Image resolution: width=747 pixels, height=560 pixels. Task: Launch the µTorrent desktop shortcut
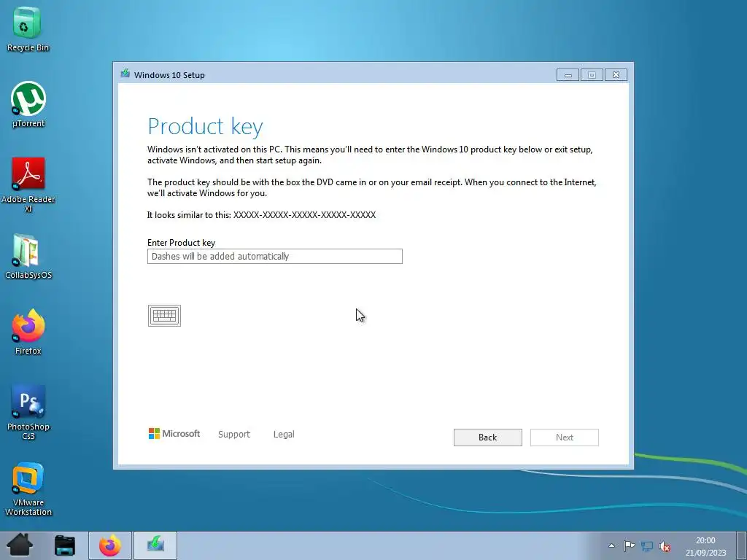coord(28,104)
